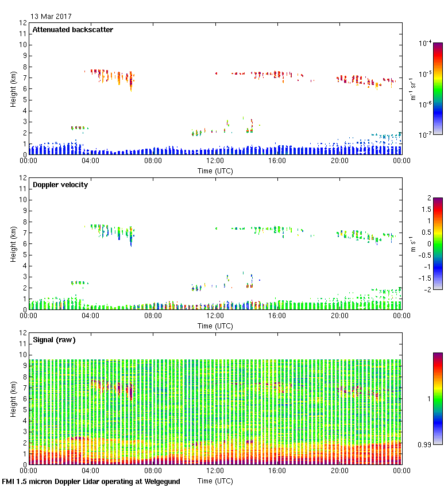The image size is (448, 488).
Task: Click the 10⁻⁷ tick on backscatter colorbar
Action: (x=425, y=134)
